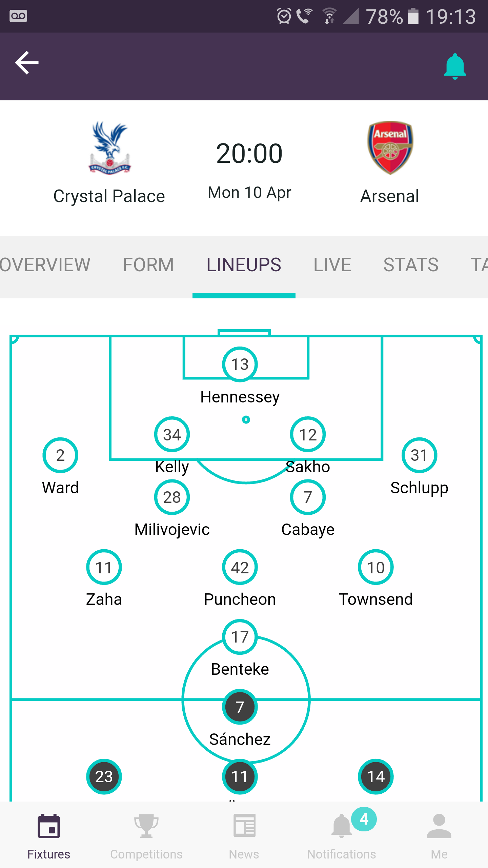488x868 pixels.
Task: Tap Milivojevic's number 28 marker
Action: (x=172, y=497)
